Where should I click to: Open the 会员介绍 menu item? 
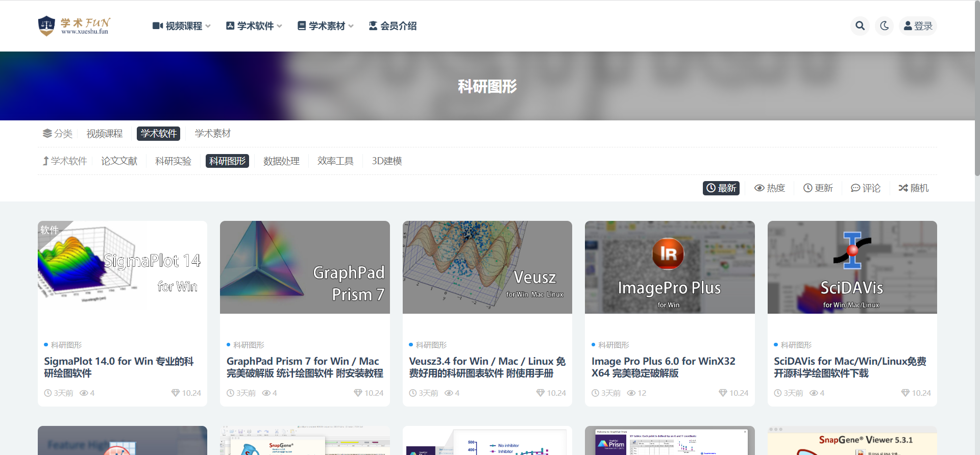pos(393,26)
